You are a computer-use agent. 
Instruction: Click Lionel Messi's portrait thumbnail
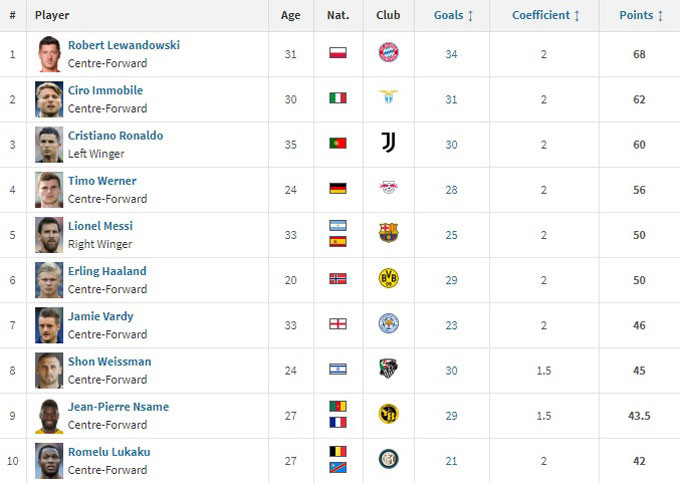pos(49,233)
